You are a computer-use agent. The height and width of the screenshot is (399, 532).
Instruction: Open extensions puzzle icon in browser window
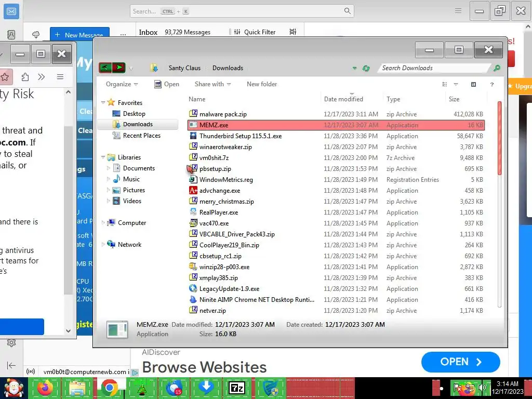(25, 77)
